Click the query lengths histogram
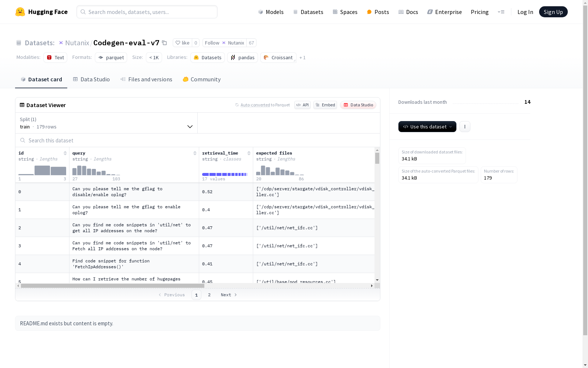The height and width of the screenshot is (368, 588). [96, 170]
